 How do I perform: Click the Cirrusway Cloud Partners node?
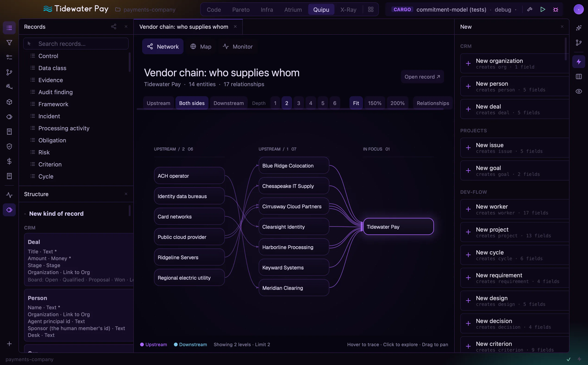click(294, 206)
